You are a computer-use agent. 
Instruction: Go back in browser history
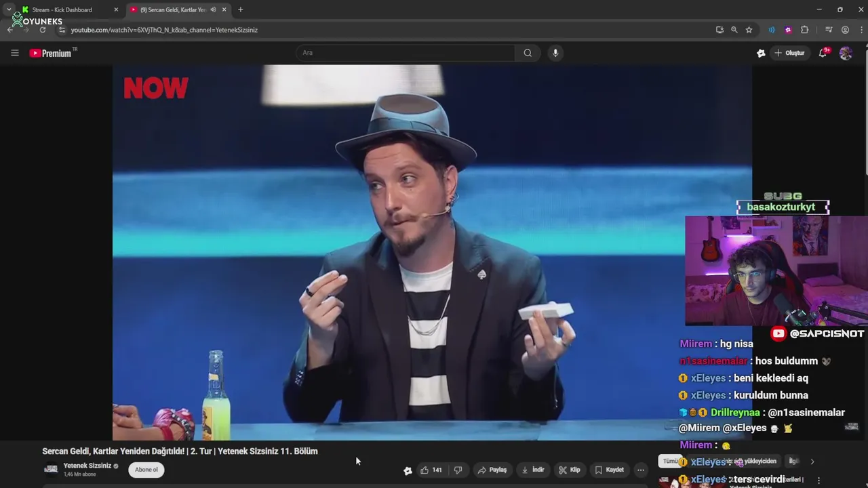(10, 30)
